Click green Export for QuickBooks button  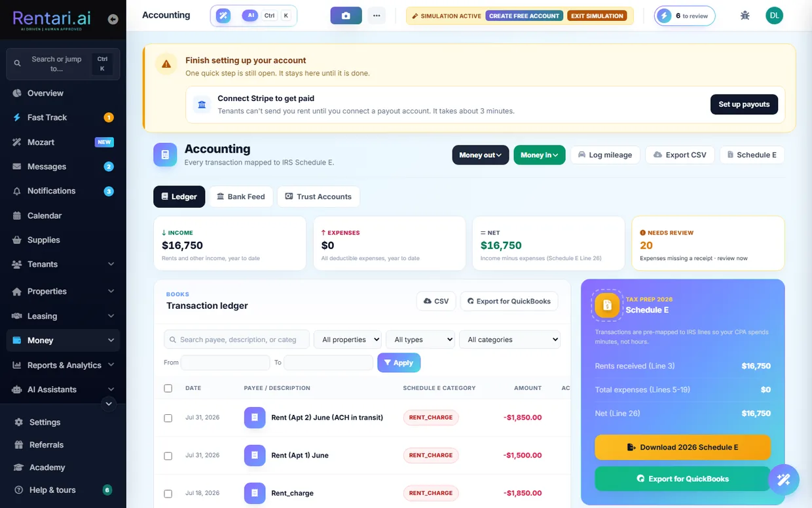click(682, 479)
